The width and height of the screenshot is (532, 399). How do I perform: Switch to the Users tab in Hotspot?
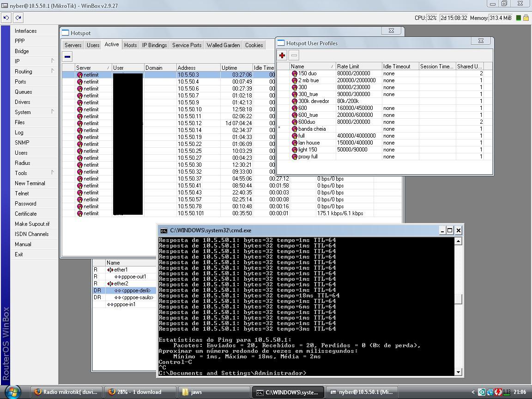(93, 45)
